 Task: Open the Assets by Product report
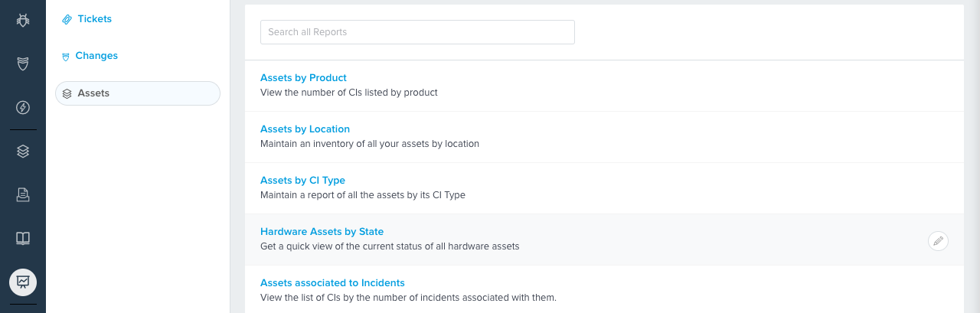303,78
